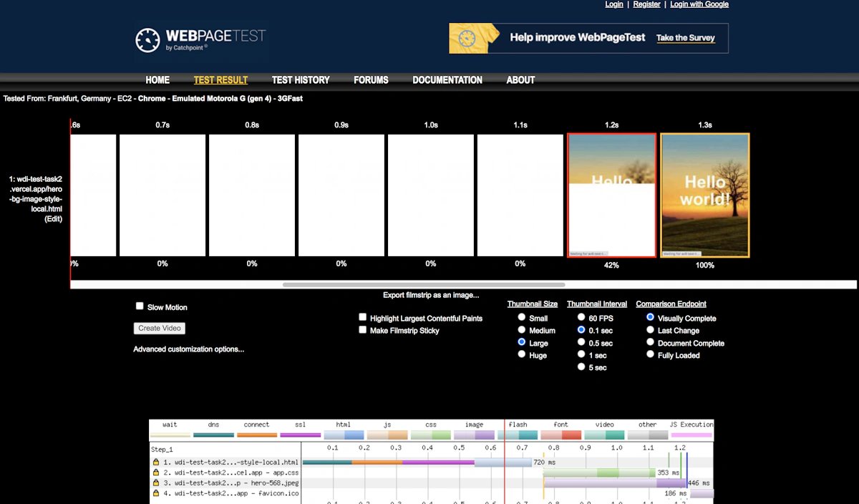Go to the DOCUMENTATION page

[447, 80]
